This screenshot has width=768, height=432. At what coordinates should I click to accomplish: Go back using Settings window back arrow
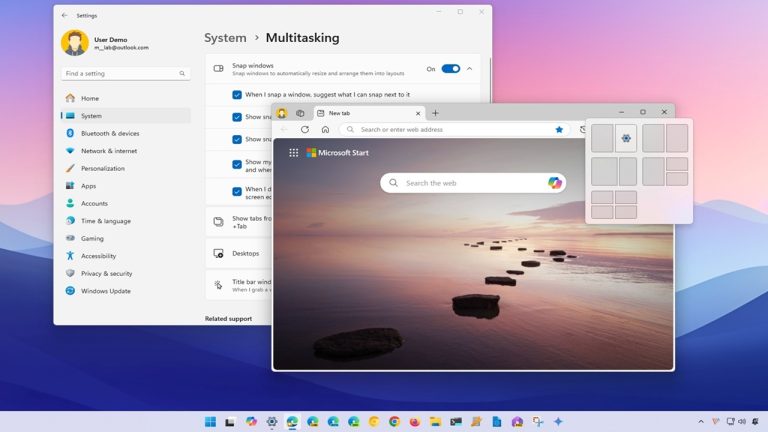(65, 15)
